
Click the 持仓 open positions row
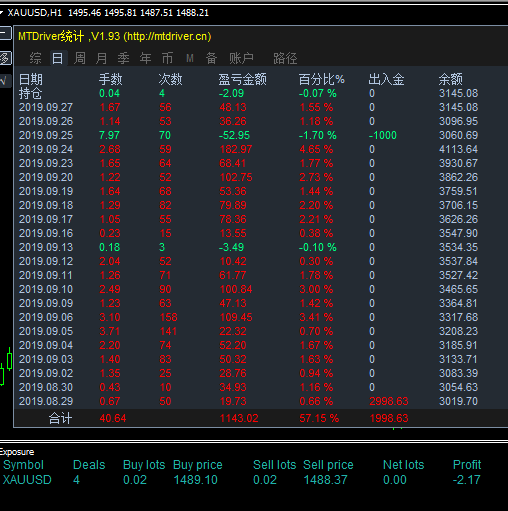tap(261, 93)
